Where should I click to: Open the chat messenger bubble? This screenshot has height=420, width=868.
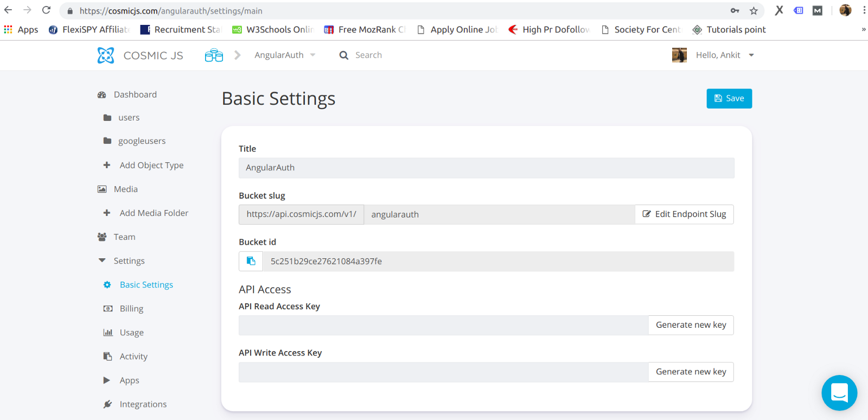point(839,392)
